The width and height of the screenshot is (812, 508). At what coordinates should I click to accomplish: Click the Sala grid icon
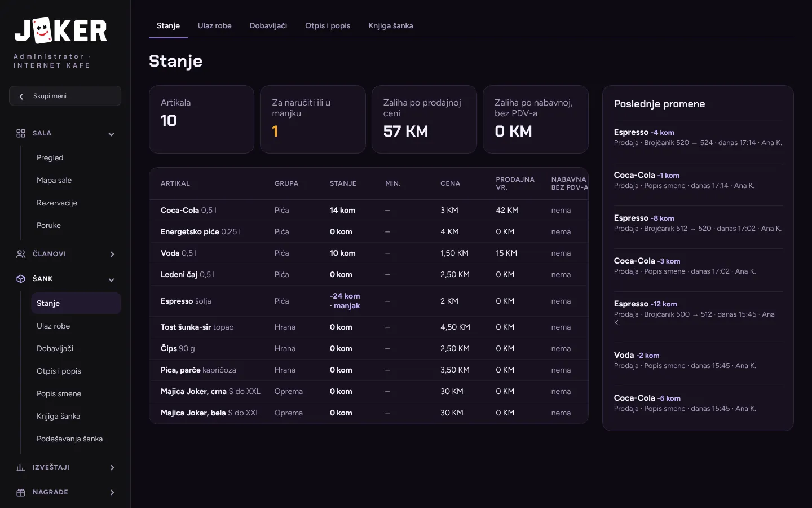click(x=21, y=133)
